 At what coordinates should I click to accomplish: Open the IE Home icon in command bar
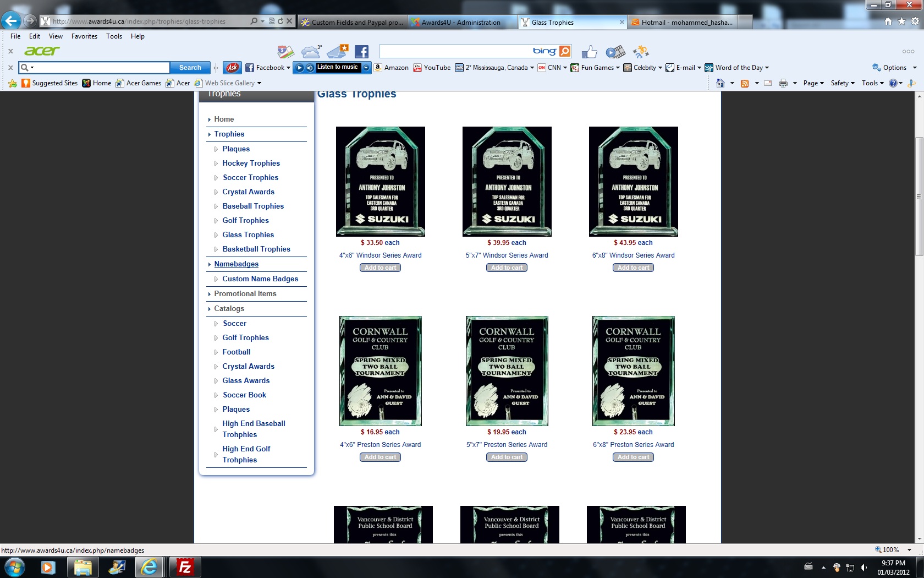(x=721, y=83)
